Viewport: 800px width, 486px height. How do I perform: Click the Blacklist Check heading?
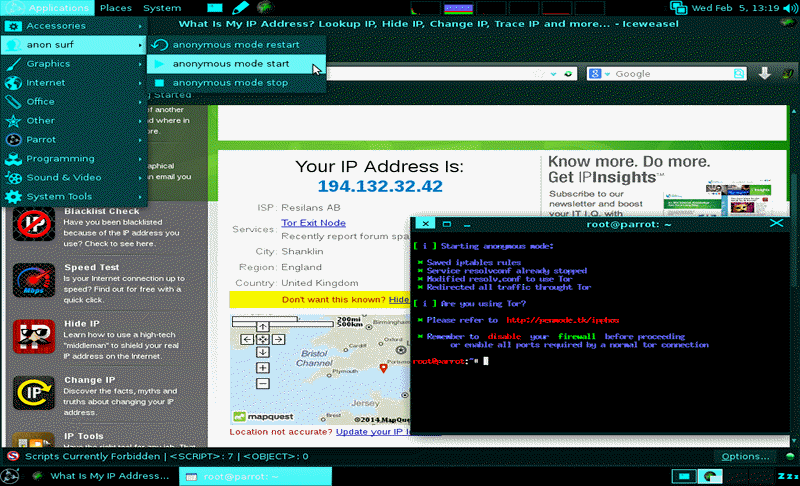pos(102,211)
